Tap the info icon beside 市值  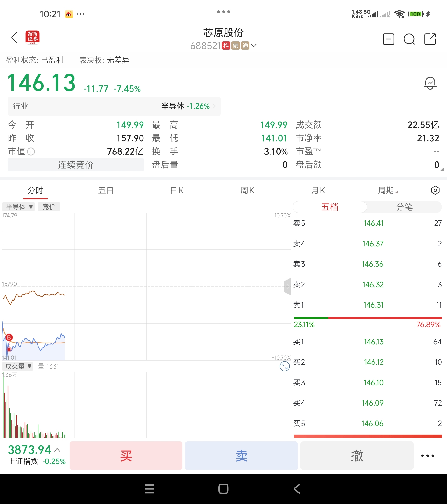[x=31, y=151]
